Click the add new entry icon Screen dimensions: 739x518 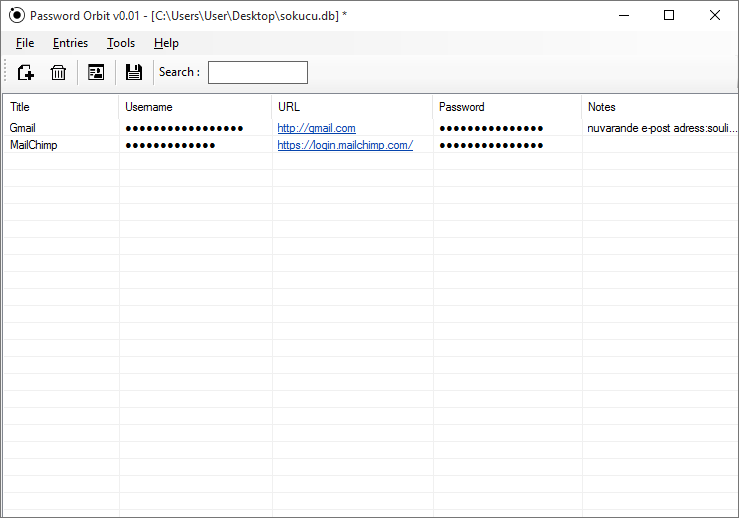tap(25, 73)
